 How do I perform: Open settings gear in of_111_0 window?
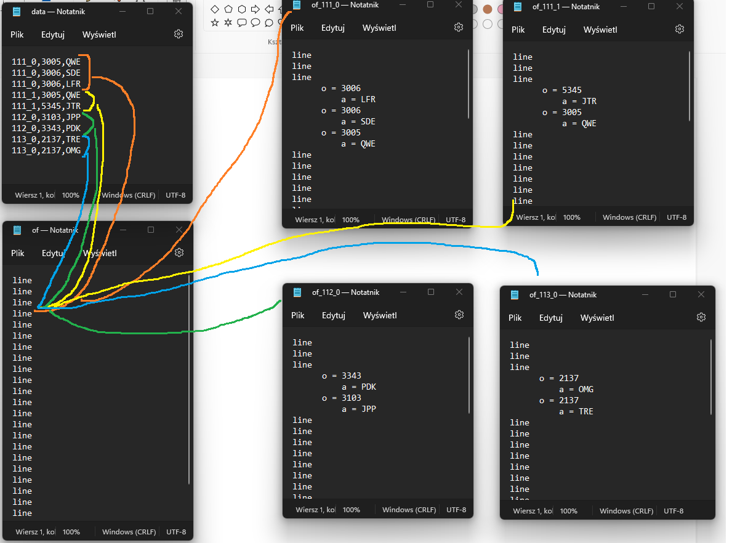459,28
